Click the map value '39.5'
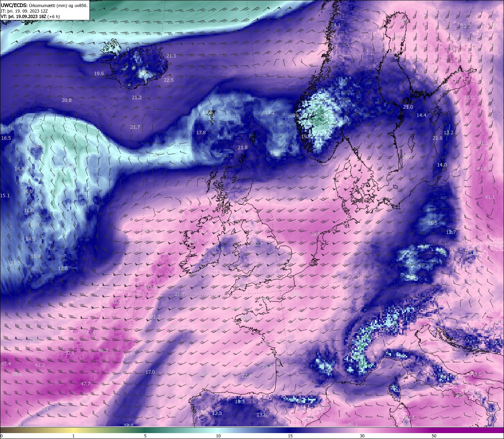The image size is (504, 439). [x=315, y=234]
